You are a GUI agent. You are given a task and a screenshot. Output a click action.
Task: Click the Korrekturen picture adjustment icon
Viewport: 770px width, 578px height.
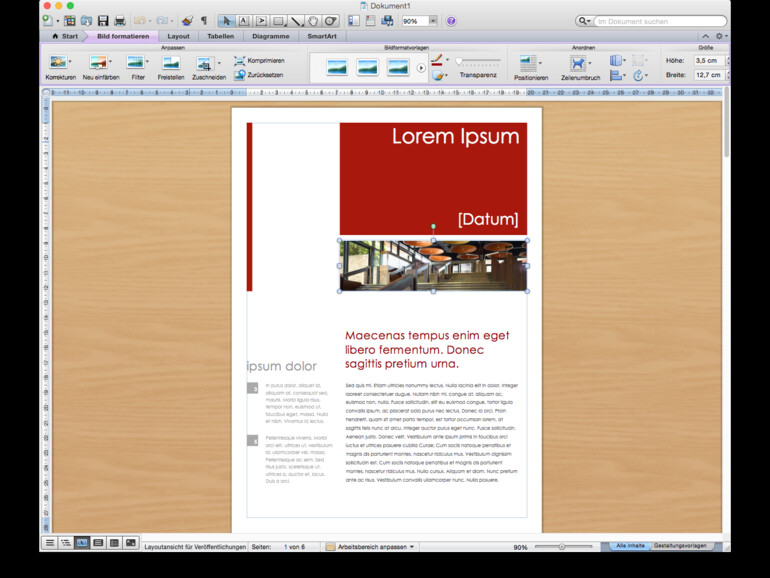58,63
